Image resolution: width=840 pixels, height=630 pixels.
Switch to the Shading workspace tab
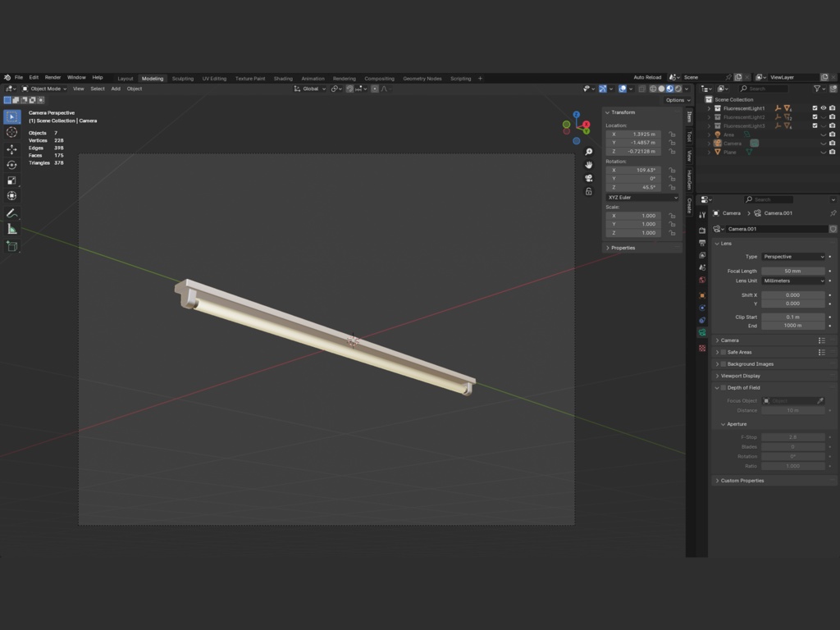click(x=283, y=78)
